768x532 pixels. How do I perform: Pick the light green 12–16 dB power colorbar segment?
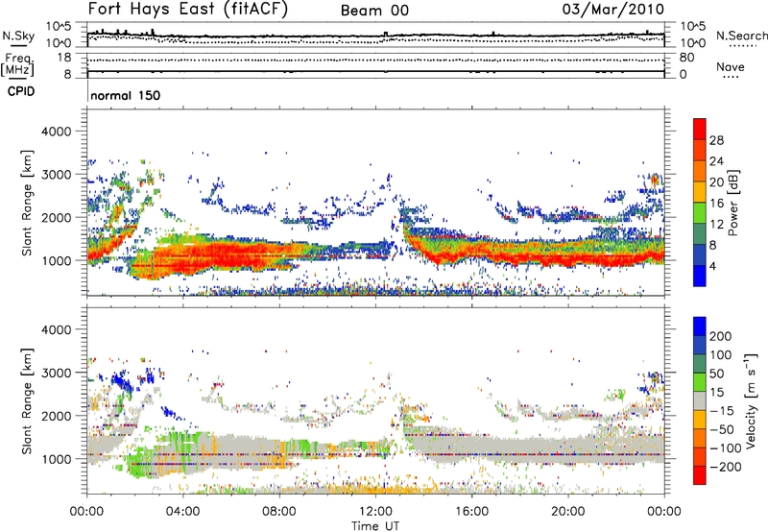click(x=700, y=213)
